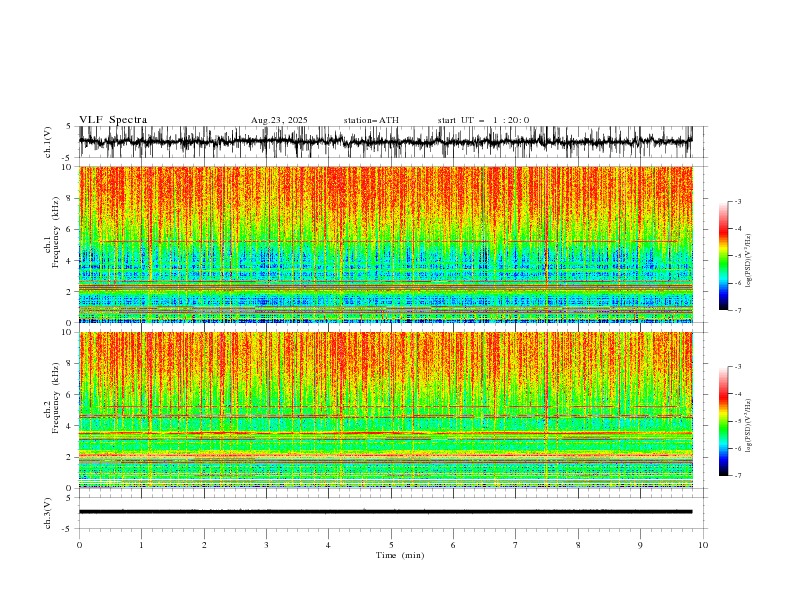Click the "-5" tick on ch.3(V) axis
792x612 pixels.
pyautogui.click(x=68, y=529)
